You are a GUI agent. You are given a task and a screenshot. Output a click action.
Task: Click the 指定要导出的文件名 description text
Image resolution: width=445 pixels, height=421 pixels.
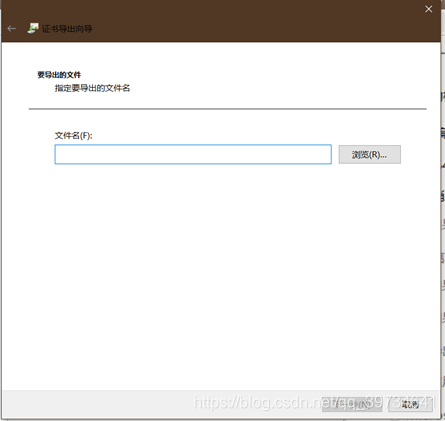point(92,88)
